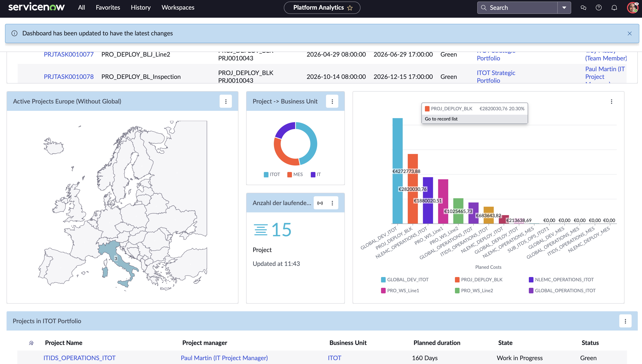Open the user profile avatar
The height and width of the screenshot is (364, 642).
633,8
